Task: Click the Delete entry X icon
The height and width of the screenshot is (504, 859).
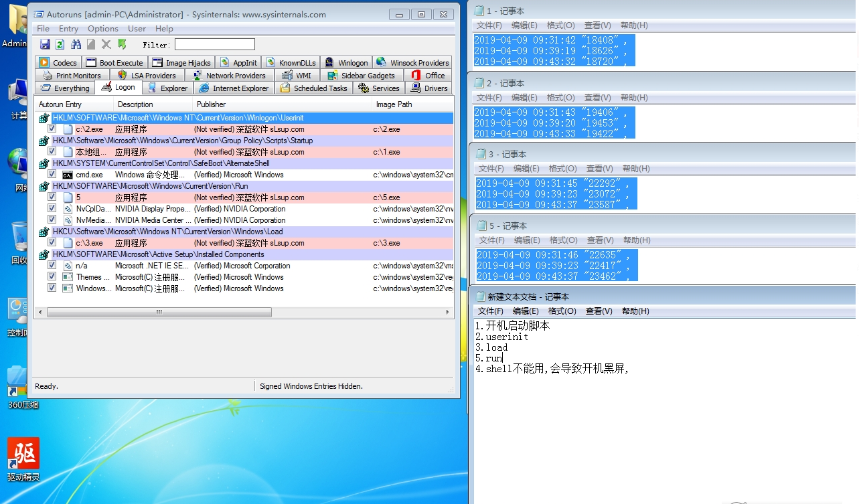Action: tap(106, 44)
